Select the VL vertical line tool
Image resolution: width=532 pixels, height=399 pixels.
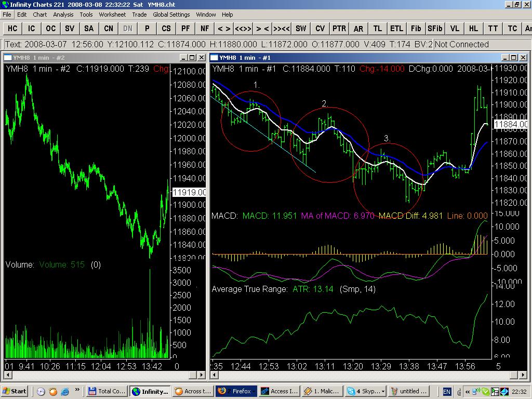[x=455, y=29]
